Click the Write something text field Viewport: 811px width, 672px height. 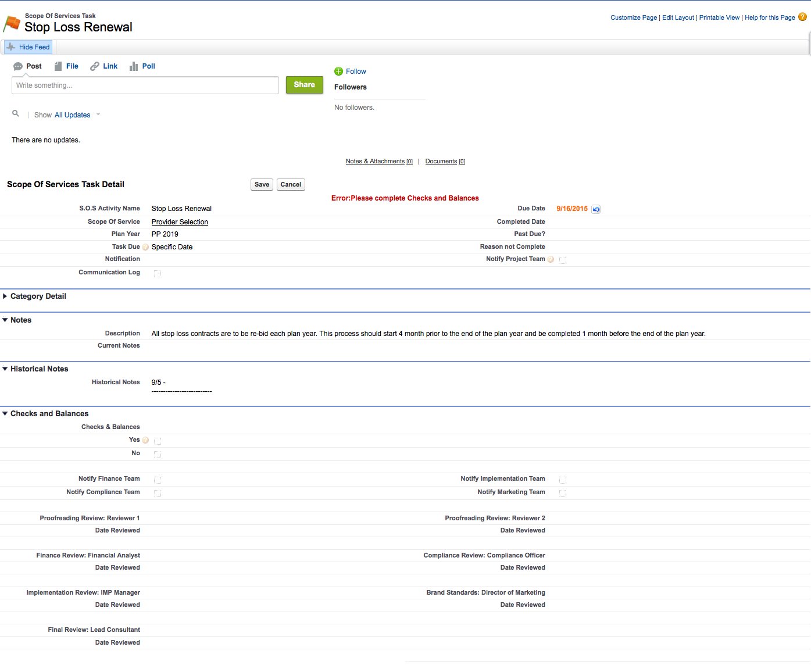[145, 85]
